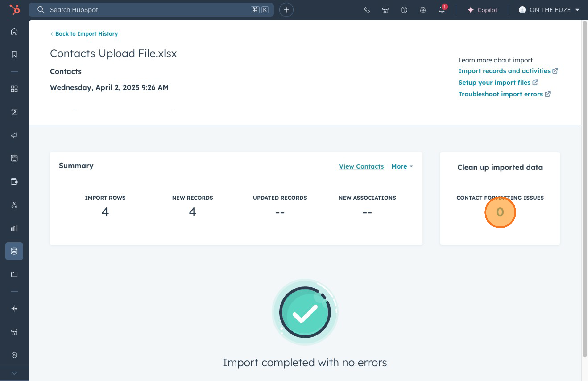
Task: Open the hexagon icon at sidebar bottom
Action: pos(14,355)
